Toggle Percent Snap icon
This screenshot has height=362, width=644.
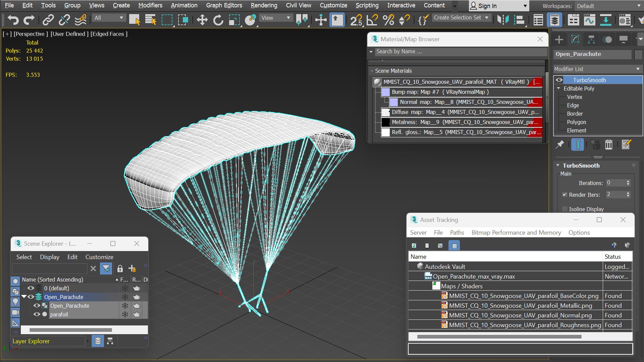coord(388,20)
